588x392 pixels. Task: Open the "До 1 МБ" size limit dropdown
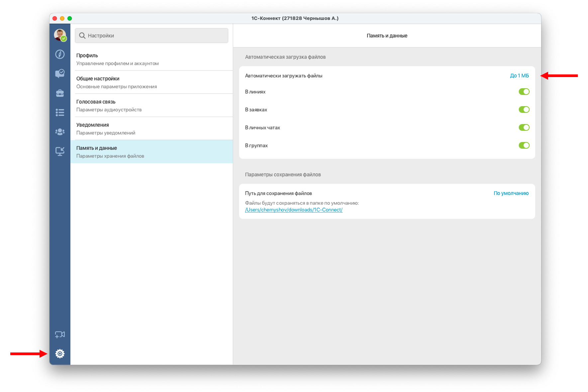point(519,76)
